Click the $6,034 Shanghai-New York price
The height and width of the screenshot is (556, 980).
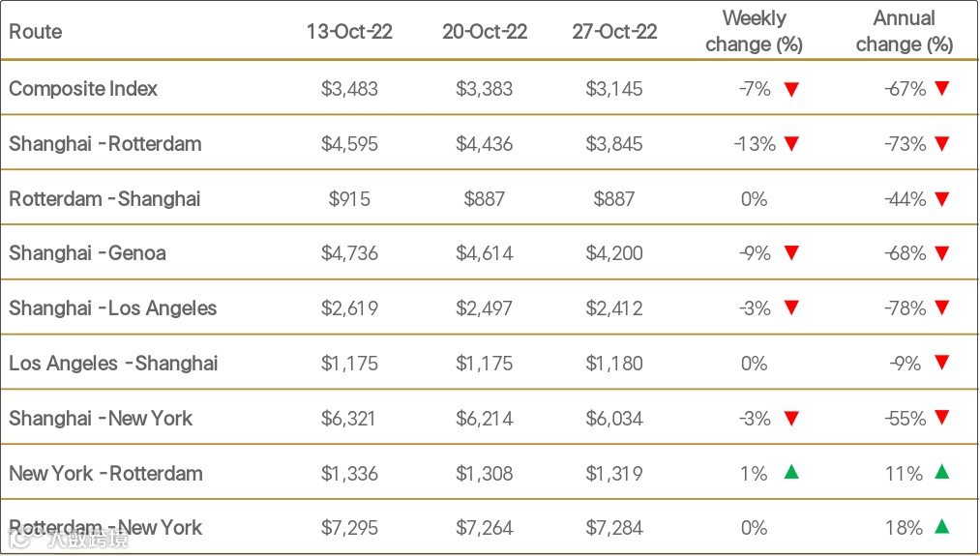[x=613, y=418]
